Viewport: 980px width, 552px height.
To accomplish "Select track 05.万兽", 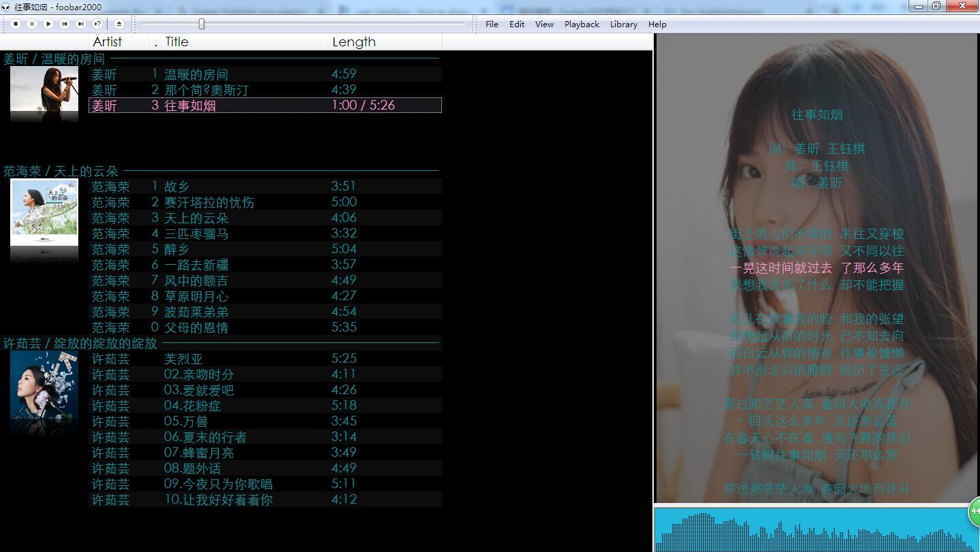I will click(266, 421).
